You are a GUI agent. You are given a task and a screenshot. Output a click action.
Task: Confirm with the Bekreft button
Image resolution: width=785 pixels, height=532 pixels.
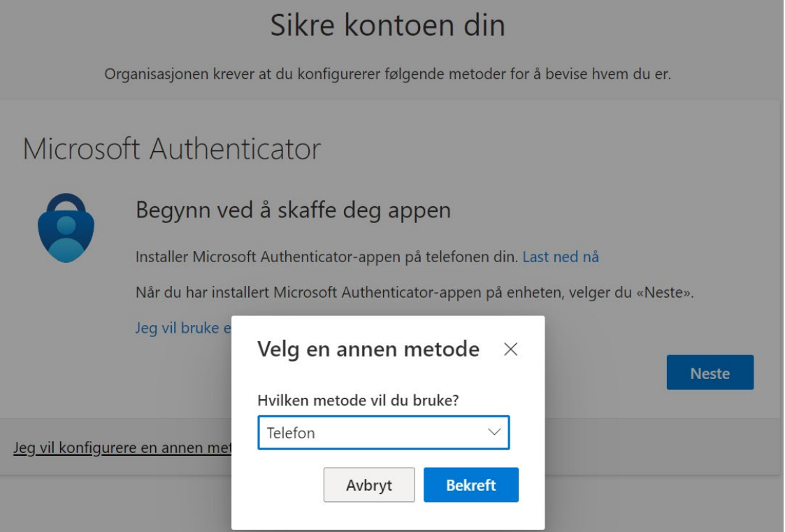click(x=470, y=484)
